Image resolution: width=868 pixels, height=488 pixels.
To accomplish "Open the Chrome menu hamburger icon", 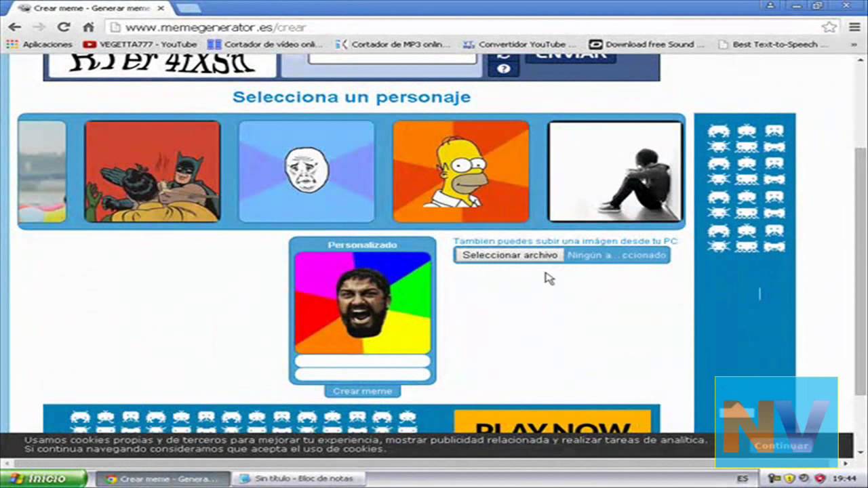I will click(x=853, y=27).
